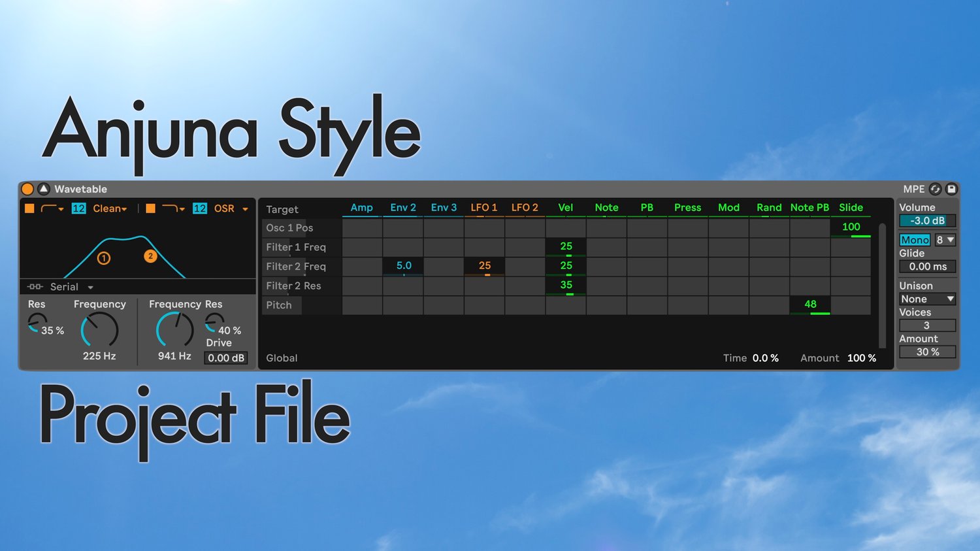This screenshot has height=551, width=980.
Task: Select filter node 1 in the display
Action: point(103,258)
